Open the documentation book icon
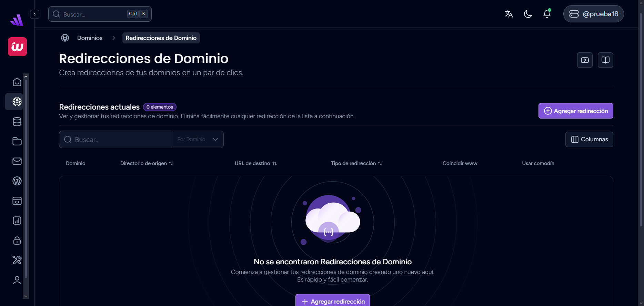 click(605, 60)
